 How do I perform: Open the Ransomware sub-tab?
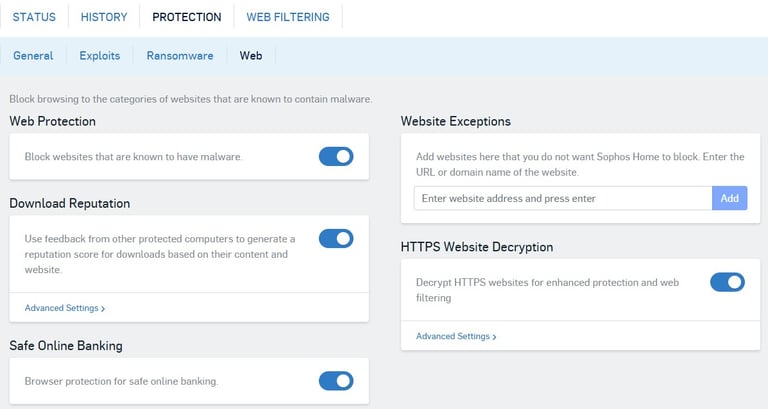(x=180, y=56)
